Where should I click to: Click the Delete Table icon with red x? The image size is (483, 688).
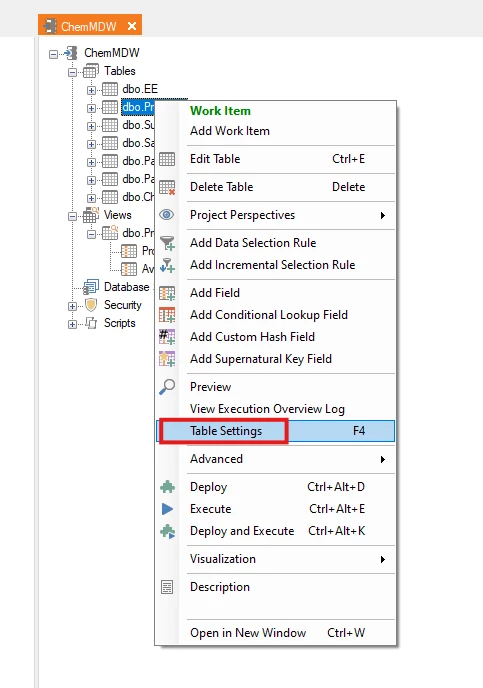[167, 187]
